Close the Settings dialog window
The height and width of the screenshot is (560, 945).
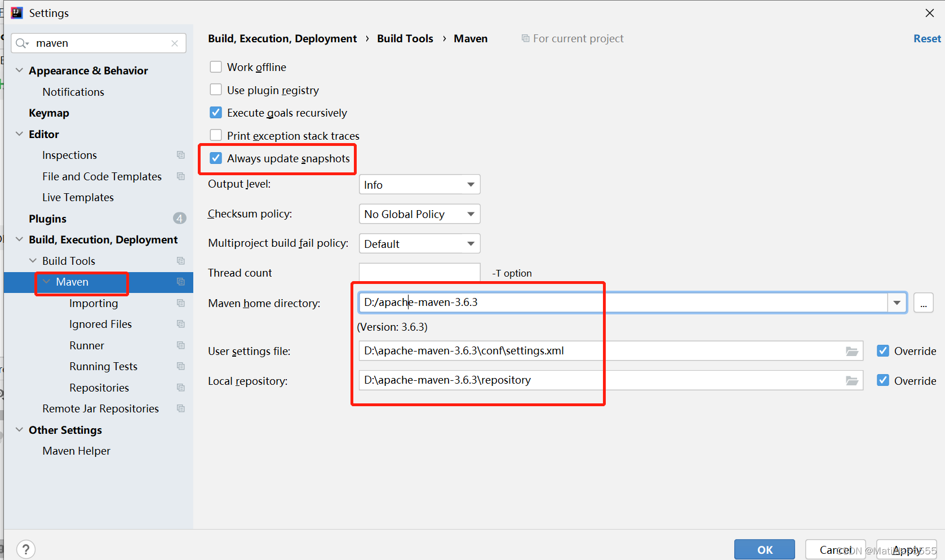tap(930, 13)
